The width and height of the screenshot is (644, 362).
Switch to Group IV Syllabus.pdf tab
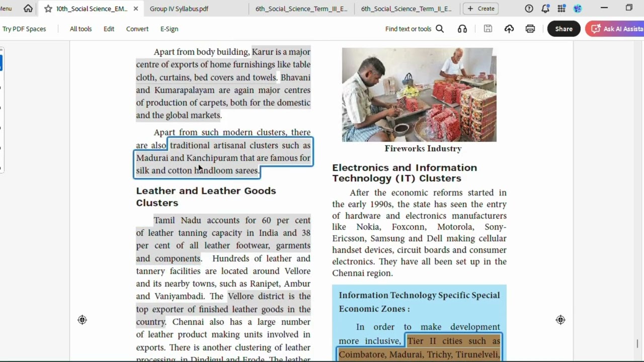pos(179,9)
